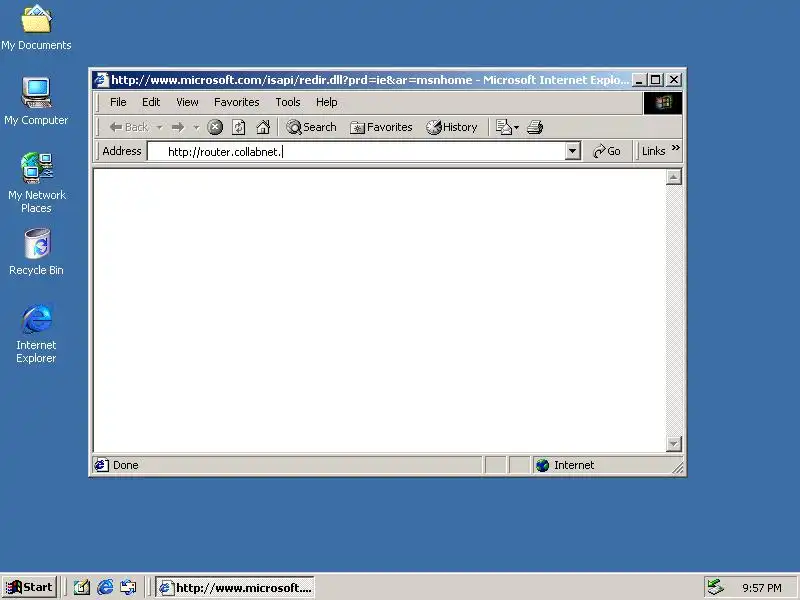Select the Recycle Bin desktop icon

[36, 252]
